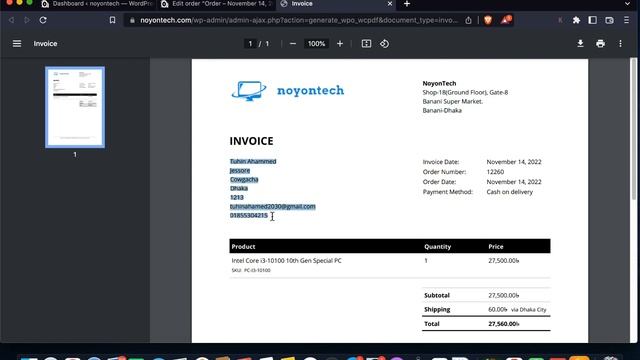The height and width of the screenshot is (360, 640).
Task: Go forward to the next page
Action: coord(27,20)
